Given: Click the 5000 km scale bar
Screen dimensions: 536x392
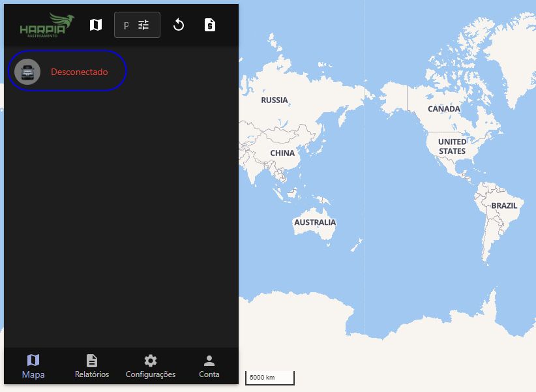Looking at the screenshot, I should click(x=269, y=378).
